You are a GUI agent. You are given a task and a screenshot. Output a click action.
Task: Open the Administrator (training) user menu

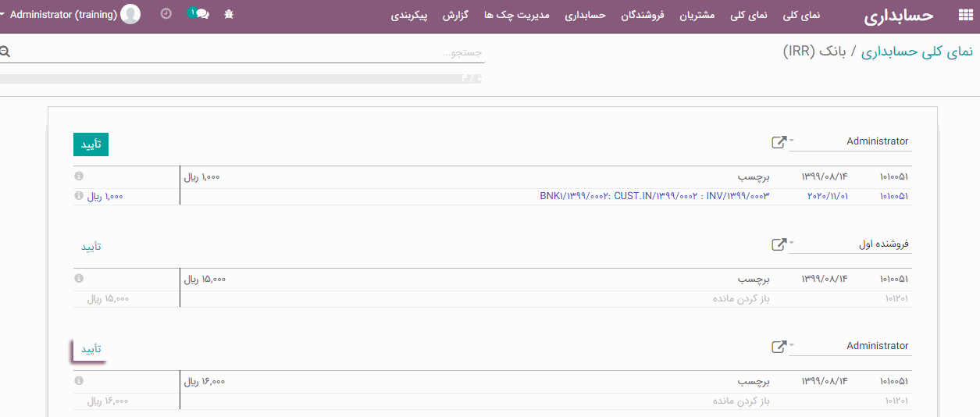70,15
